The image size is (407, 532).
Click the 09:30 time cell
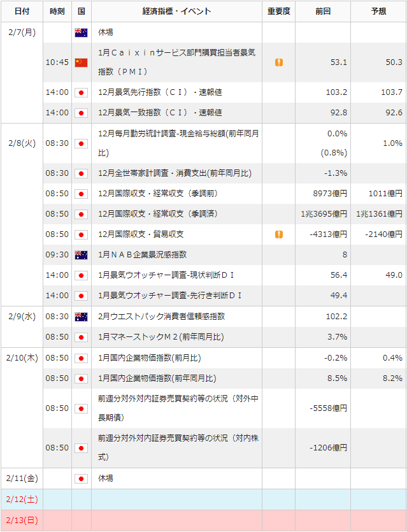pyautogui.click(x=57, y=255)
